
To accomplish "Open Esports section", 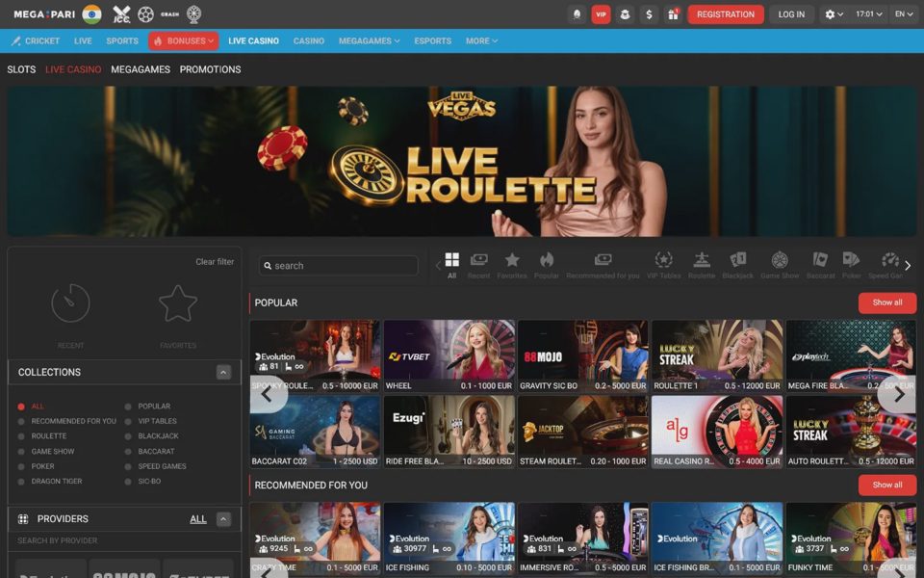I will [x=432, y=40].
